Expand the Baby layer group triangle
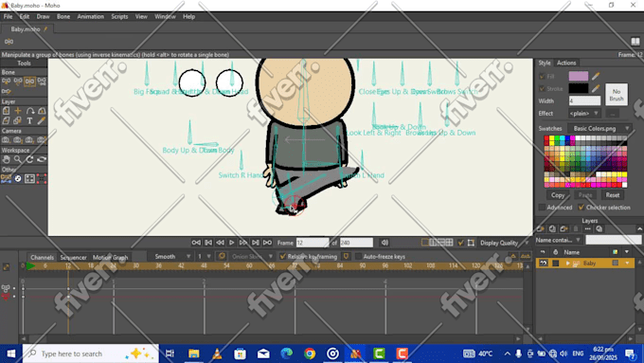Viewport: 644px width, 363px height. (567, 263)
